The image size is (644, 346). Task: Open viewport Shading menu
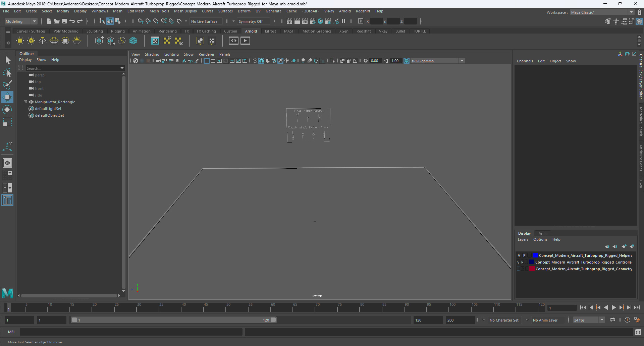coord(152,54)
